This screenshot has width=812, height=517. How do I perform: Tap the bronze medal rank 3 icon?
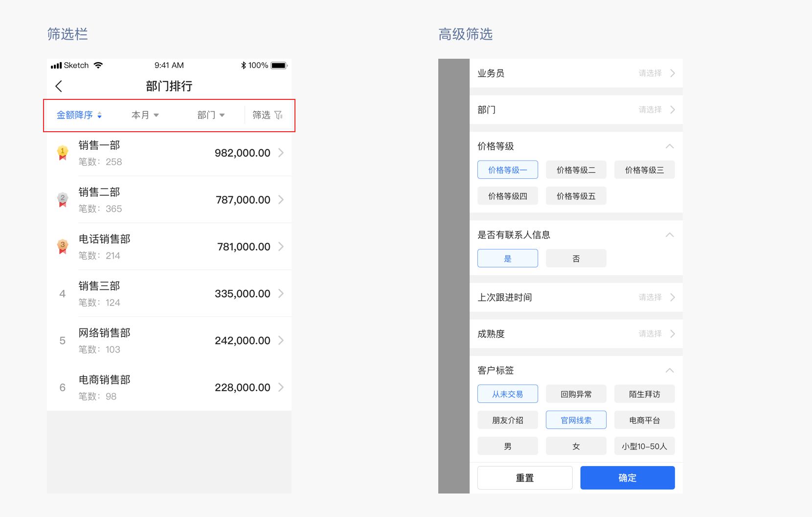tap(63, 246)
